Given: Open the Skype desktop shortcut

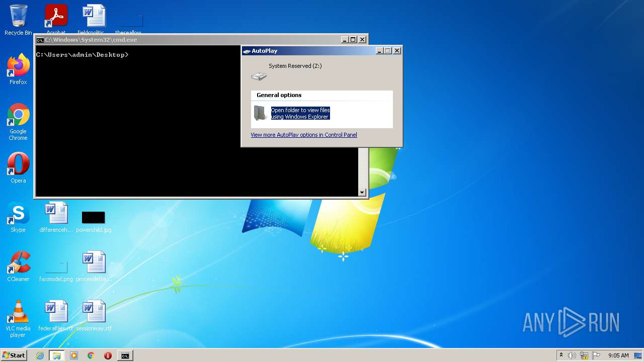Looking at the screenshot, I should 18,217.
